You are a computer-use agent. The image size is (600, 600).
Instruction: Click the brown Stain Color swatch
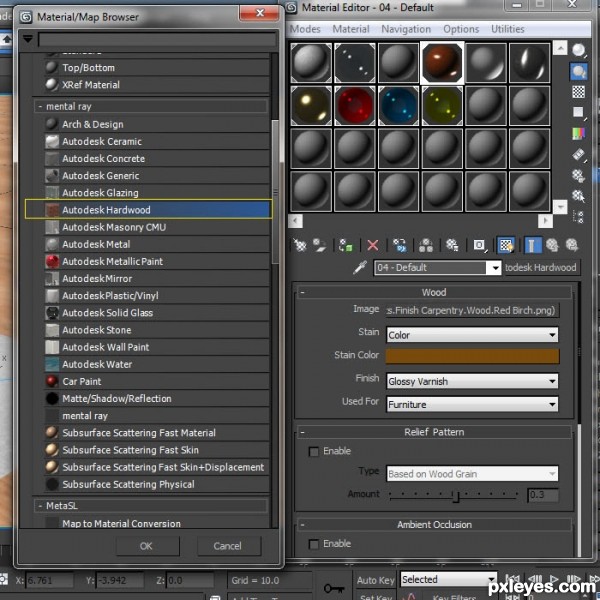472,356
